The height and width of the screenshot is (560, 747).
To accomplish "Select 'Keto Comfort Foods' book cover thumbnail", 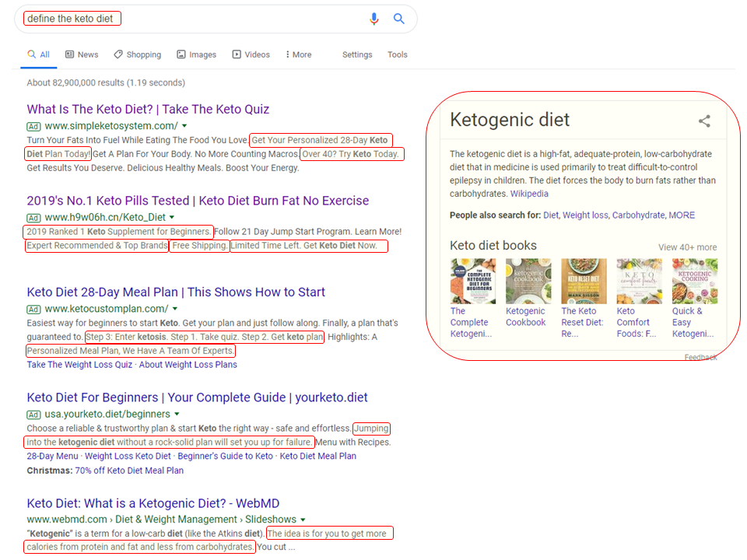I will coord(640,281).
